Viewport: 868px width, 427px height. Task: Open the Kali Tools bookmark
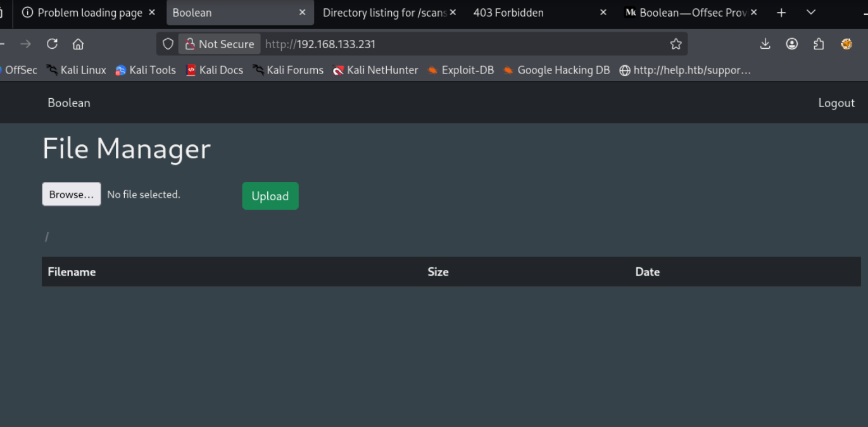click(146, 70)
